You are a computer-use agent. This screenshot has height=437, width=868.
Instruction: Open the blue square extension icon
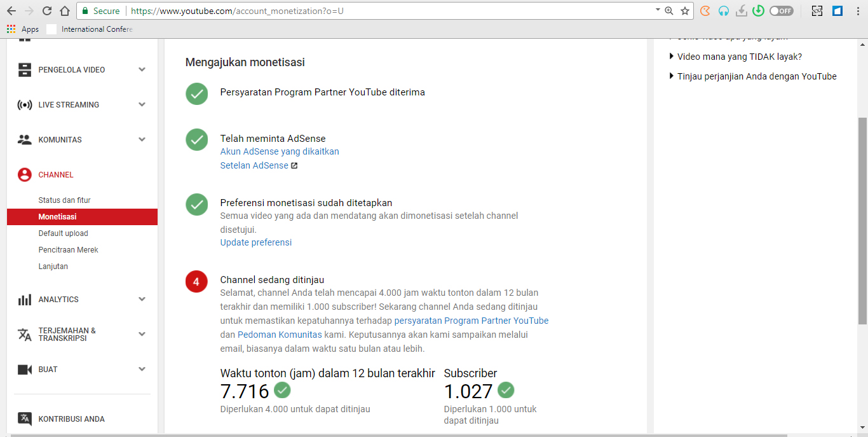(x=837, y=11)
